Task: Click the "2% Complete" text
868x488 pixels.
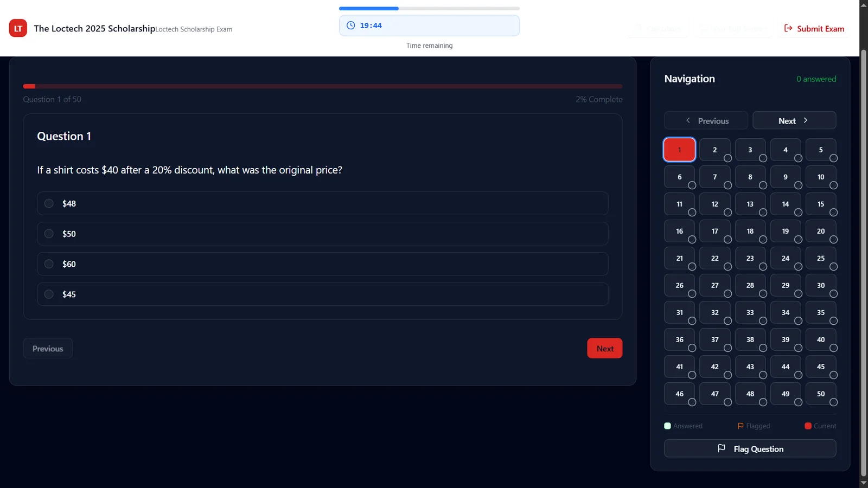Action: click(599, 99)
